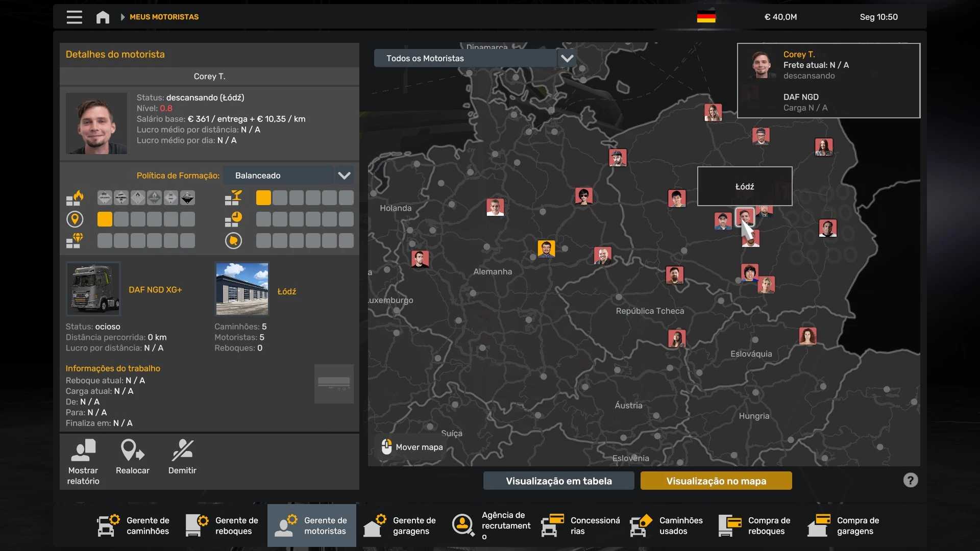This screenshot has height=551, width=980.
Task: Open the hamburger main menu
Action: (74, 17)
